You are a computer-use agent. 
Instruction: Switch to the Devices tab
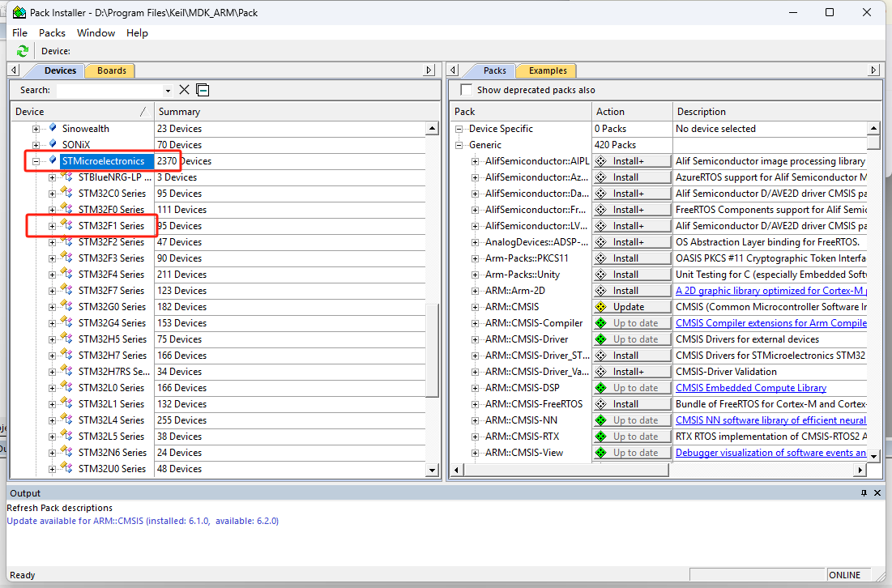click(60, 70)
